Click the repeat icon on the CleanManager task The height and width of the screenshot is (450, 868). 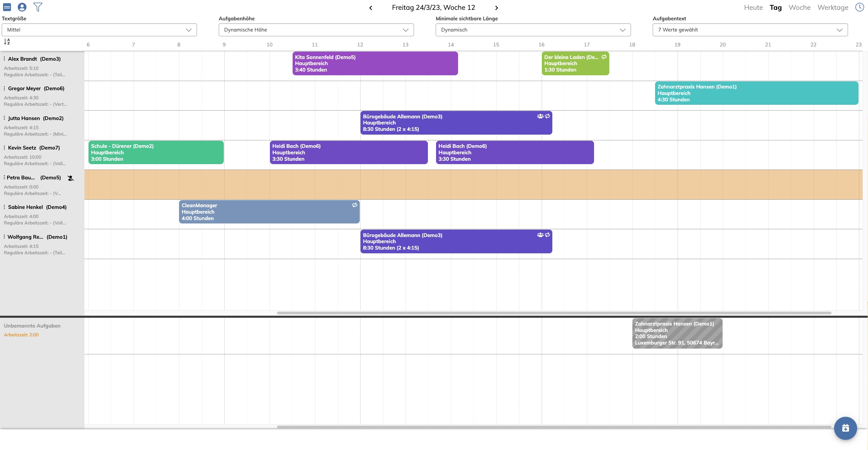coord(355,205)
